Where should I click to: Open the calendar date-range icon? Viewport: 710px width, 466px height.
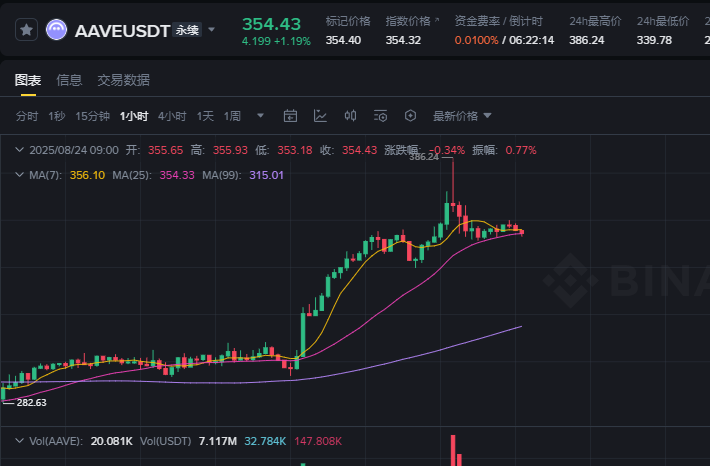[291, 116]
